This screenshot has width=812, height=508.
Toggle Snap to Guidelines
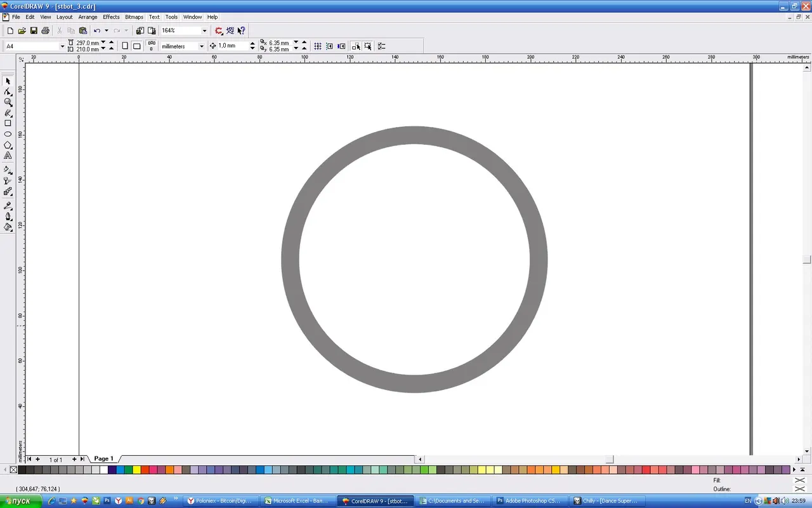pyautogui.click(x=329, y=46)
